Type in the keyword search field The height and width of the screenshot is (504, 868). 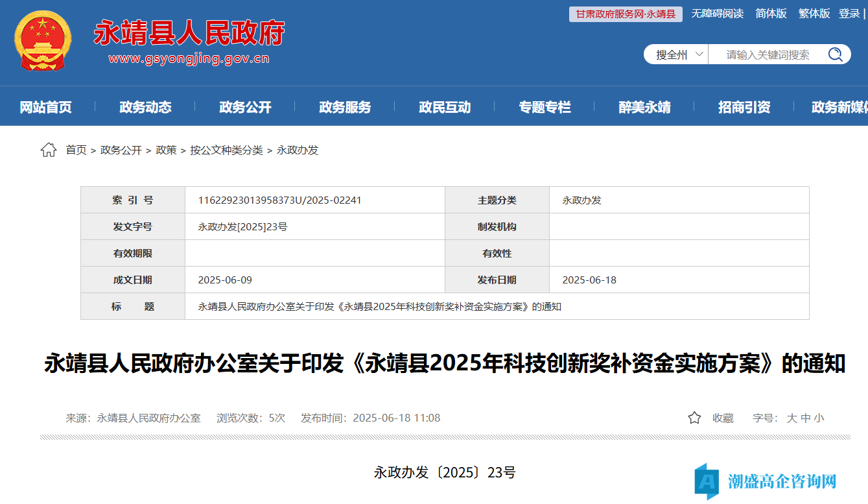[768, 54]
